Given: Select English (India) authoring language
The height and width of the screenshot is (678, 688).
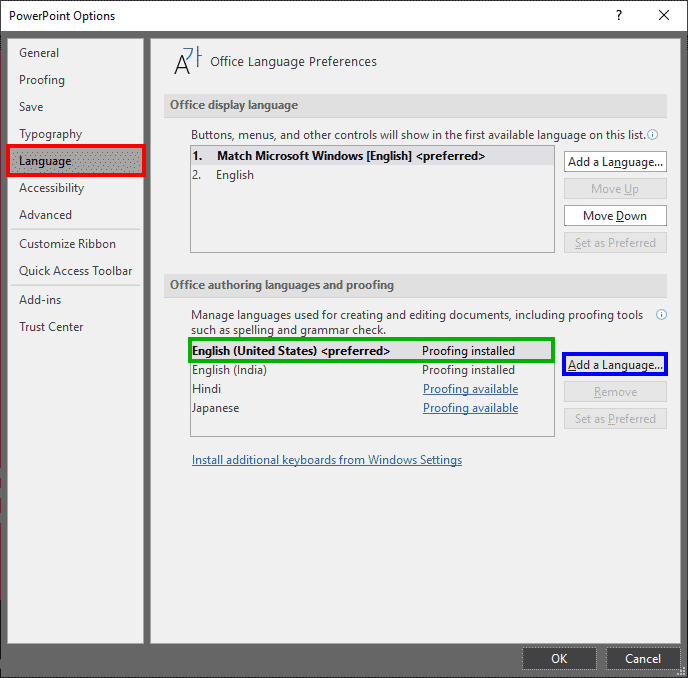Looking at the screenshot, I should (373, 370).
